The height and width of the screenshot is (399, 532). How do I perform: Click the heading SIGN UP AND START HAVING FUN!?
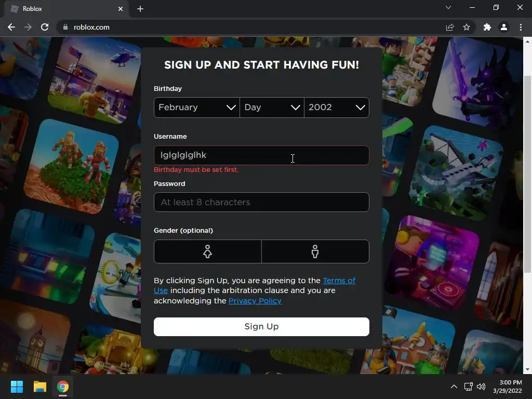point(261,65)
